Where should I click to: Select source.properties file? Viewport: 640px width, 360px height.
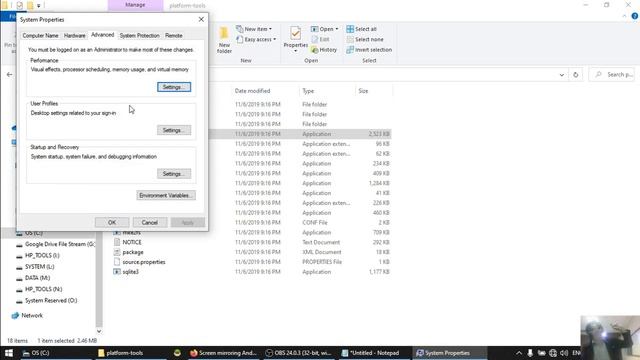pos(144,262)
